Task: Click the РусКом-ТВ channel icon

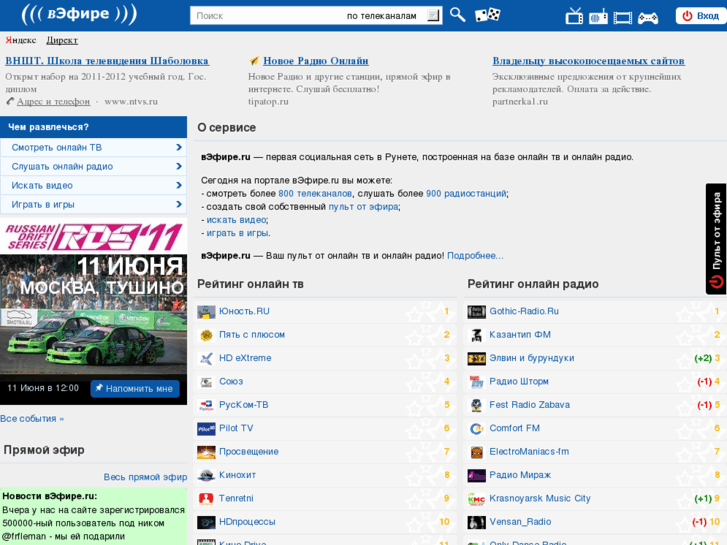Action: pos(206,405)
